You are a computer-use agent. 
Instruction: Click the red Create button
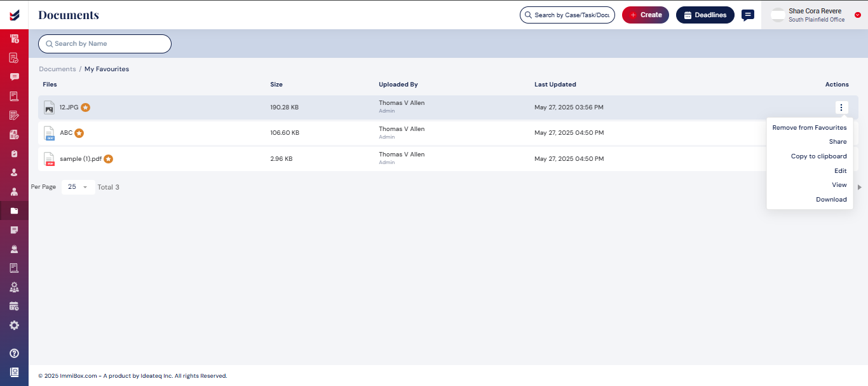click(646, 15)
